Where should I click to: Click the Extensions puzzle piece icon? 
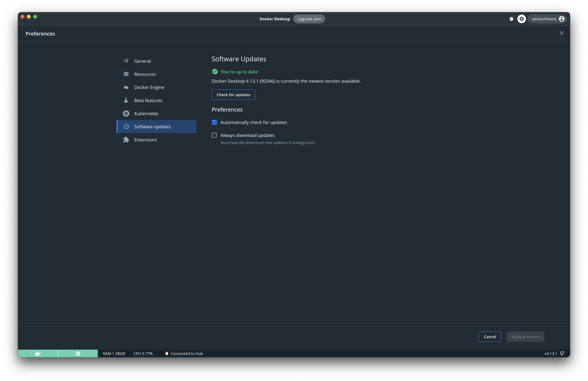click(126, 140)
